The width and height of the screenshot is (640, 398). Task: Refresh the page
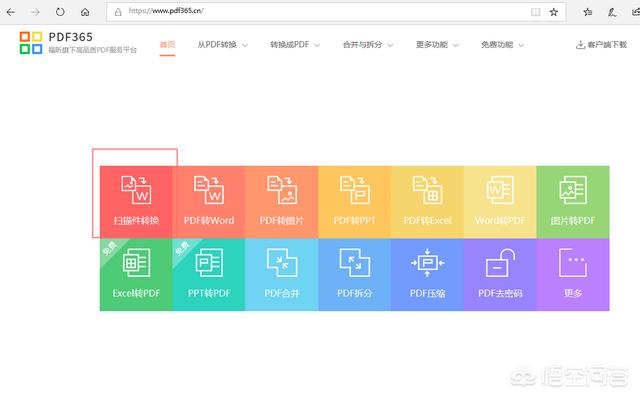60,12
